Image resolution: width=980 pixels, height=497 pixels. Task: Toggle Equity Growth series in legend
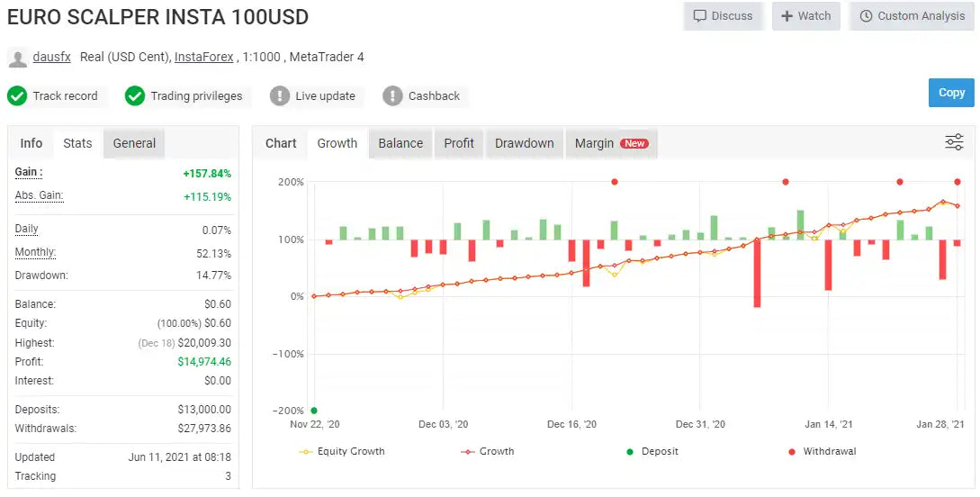[342, 451]
